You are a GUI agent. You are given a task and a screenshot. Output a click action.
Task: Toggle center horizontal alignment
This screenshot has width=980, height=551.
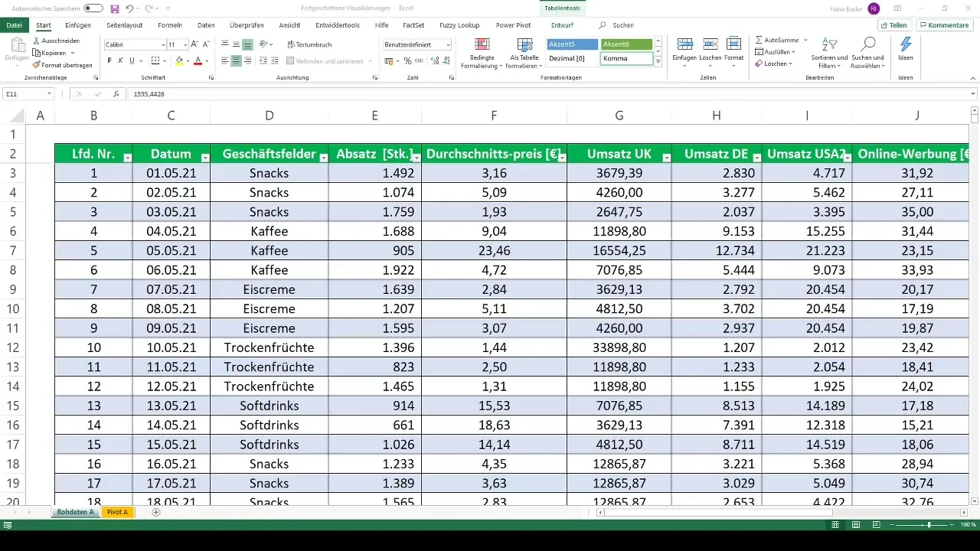tap(237, 60)
